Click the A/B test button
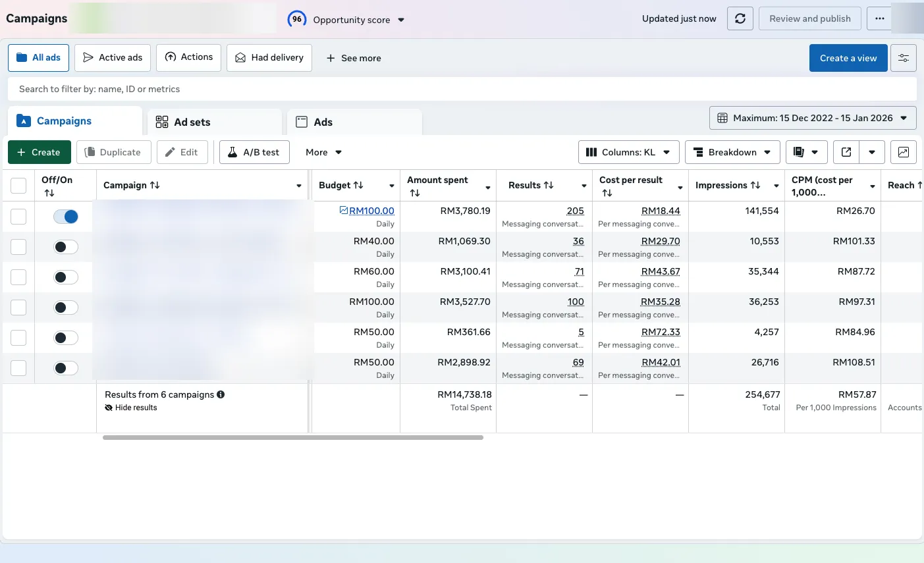 (254, 152)
